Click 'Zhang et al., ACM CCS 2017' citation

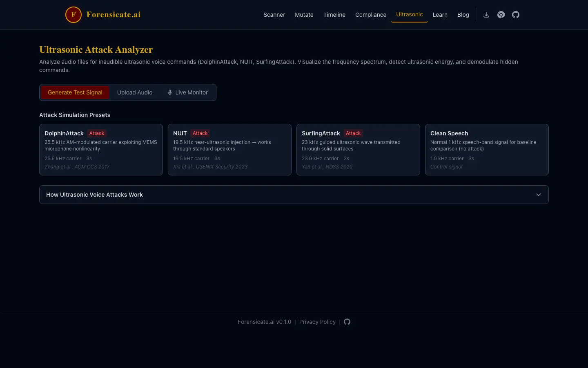tap(77, 167)
